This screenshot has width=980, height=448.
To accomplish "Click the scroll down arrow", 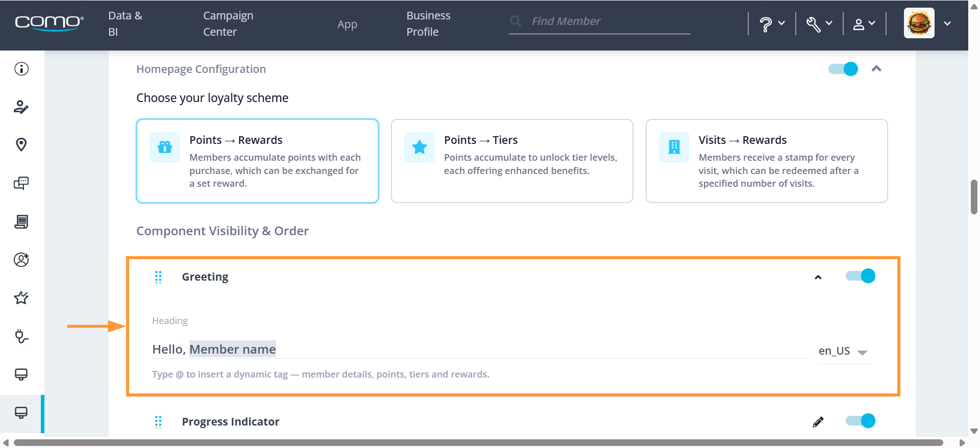I will pos(974,431).
